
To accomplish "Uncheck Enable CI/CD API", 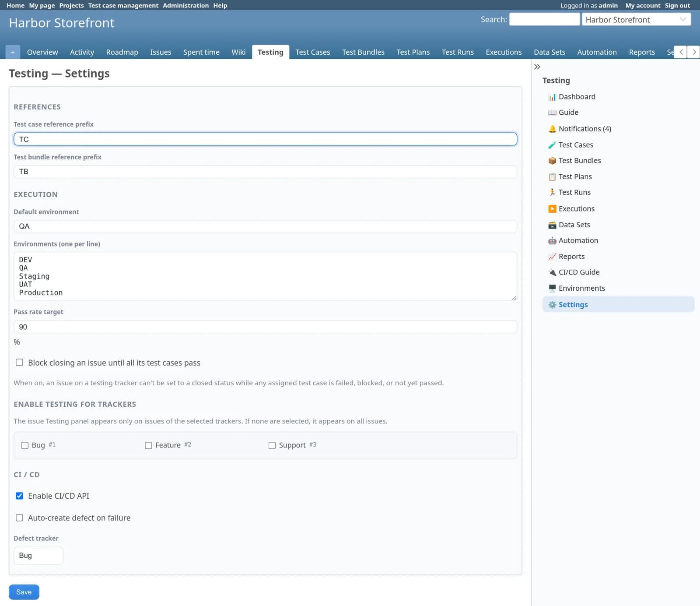I will [19, 496].
